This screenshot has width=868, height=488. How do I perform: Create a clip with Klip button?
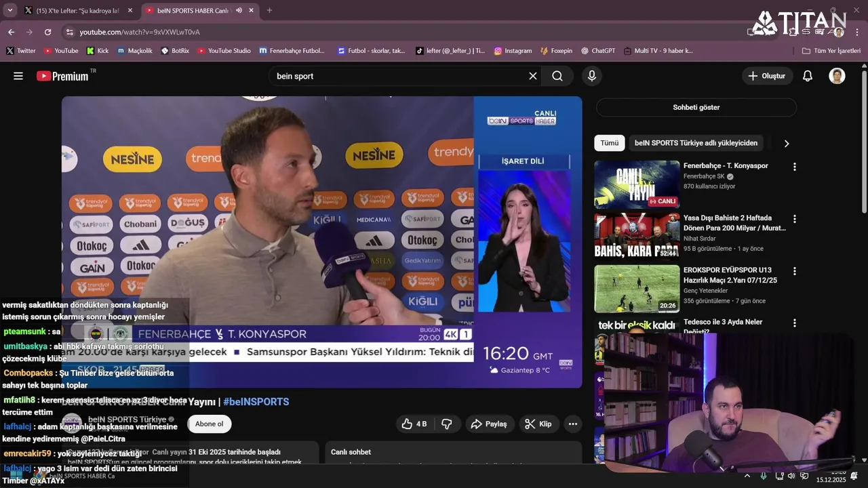[x=539, y=424]
